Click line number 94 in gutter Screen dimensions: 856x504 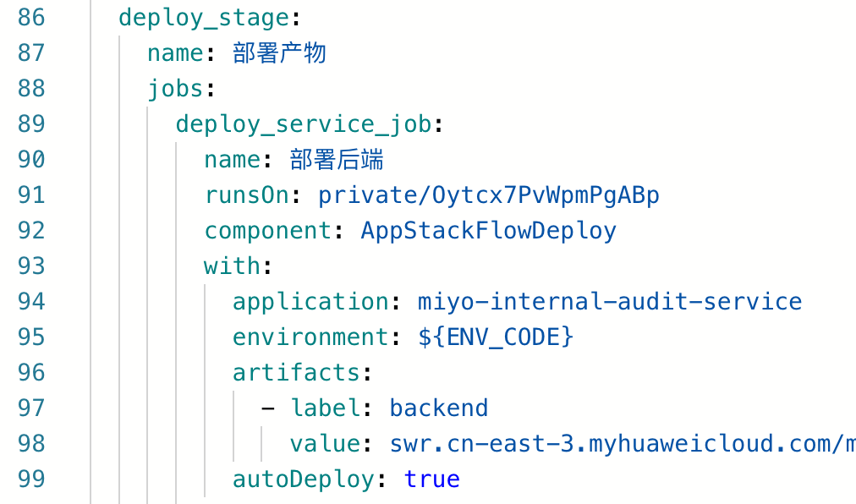click(31, 302)
